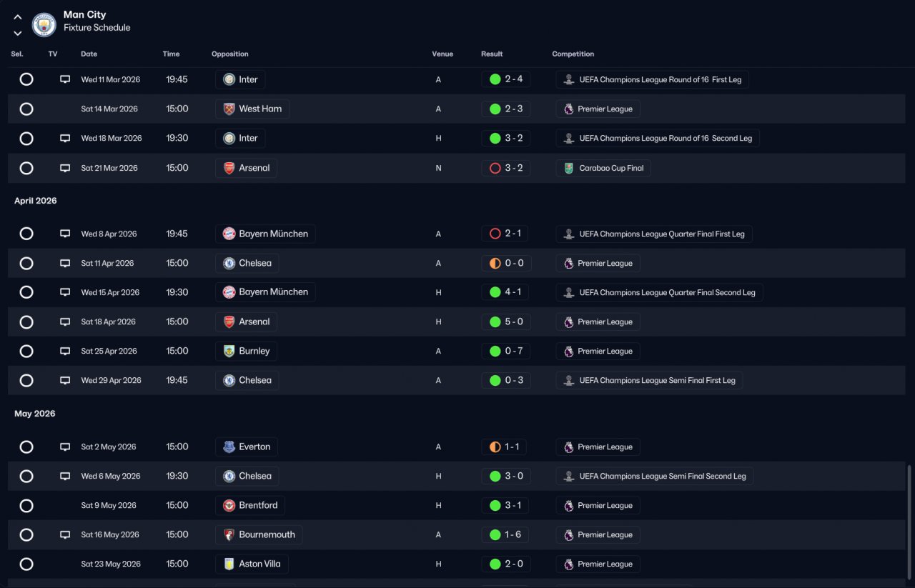Viewport: 915px width, 588px height.
Task: Sort by Opposition column header
Action: pyautogui.click(x=230, y=54)
